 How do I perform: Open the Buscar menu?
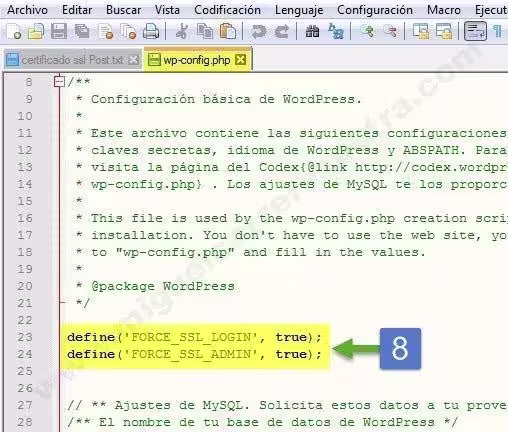pos(123,10)
